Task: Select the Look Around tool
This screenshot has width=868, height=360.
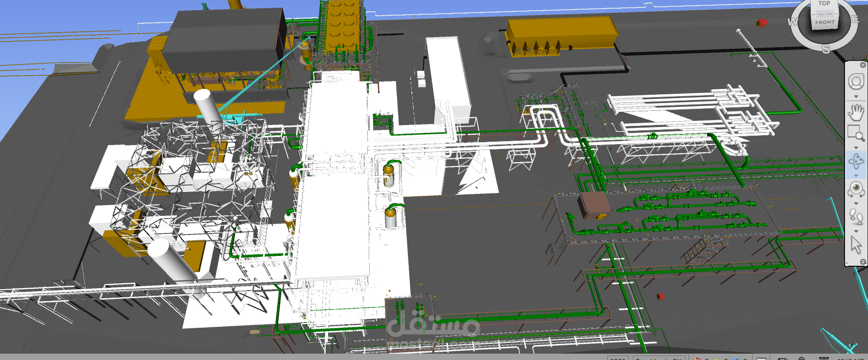Action: click(x=856, y=189)
